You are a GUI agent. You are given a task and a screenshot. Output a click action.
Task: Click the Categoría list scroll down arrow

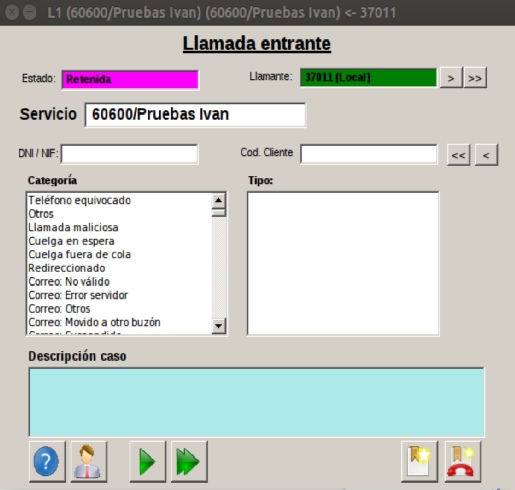click(219, 326)
